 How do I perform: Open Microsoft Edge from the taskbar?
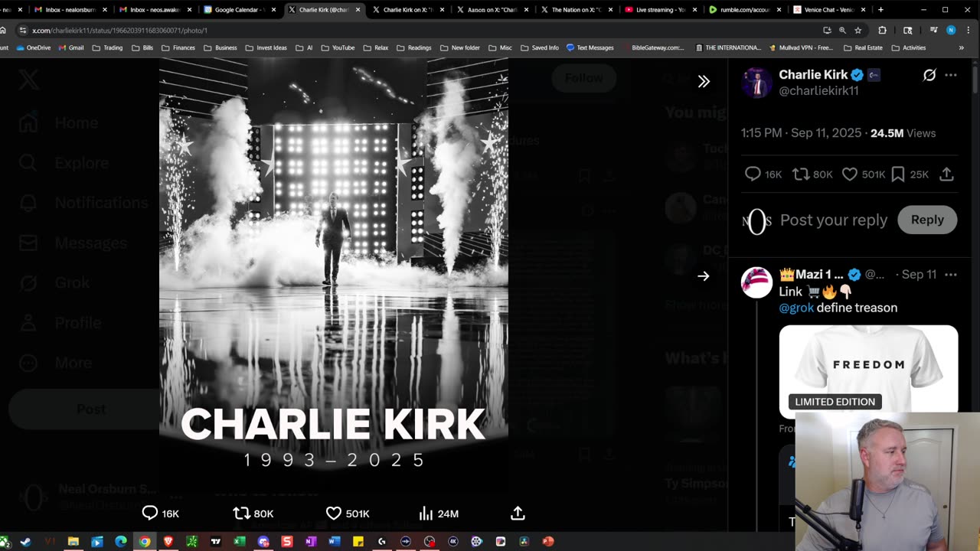click(120, 541)
